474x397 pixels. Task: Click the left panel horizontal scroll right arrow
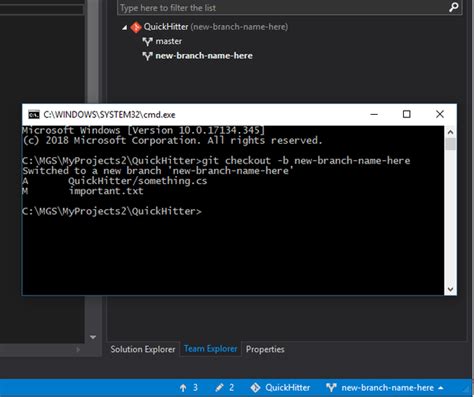pos(78,350)
